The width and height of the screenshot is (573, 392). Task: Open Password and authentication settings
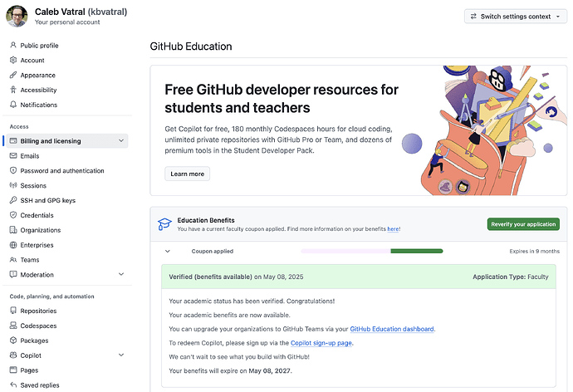(x=62, y=170)
